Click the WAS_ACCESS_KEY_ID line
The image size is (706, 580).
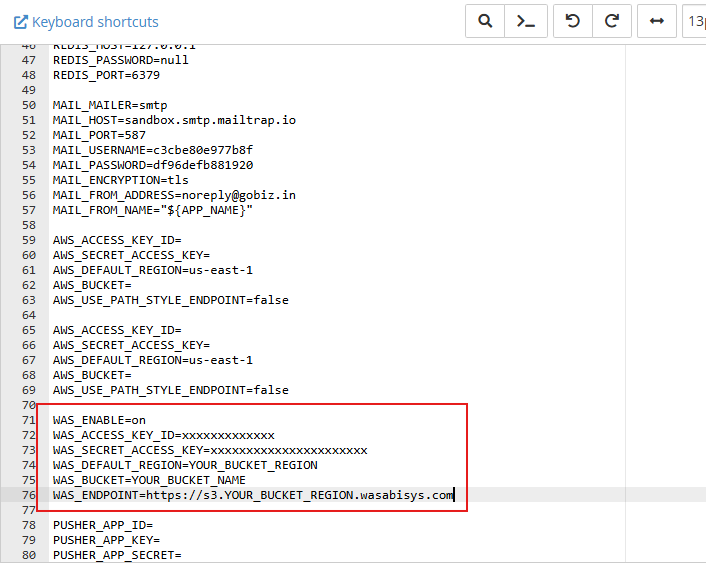[x=163, y=435]
